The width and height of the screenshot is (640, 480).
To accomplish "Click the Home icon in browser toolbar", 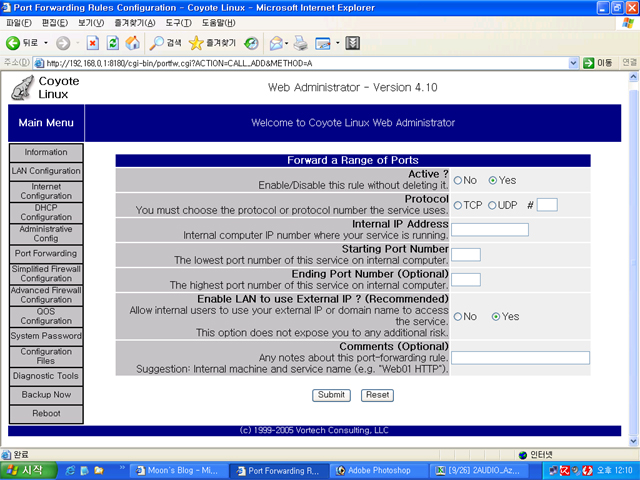I will point(132,43).
